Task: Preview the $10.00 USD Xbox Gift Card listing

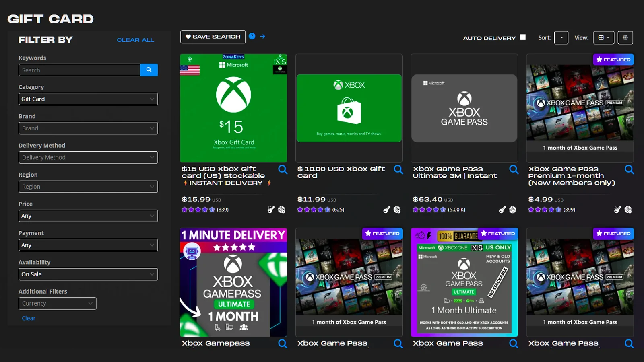Action: 398,169
